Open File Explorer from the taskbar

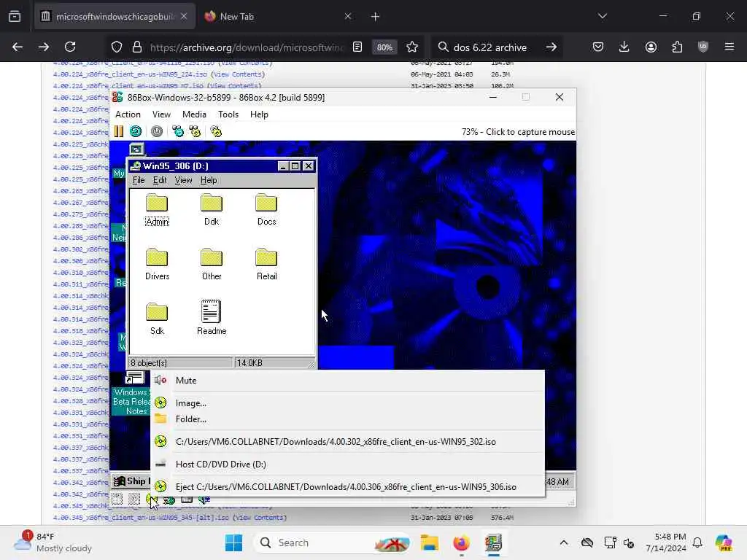tap(429, 542)
